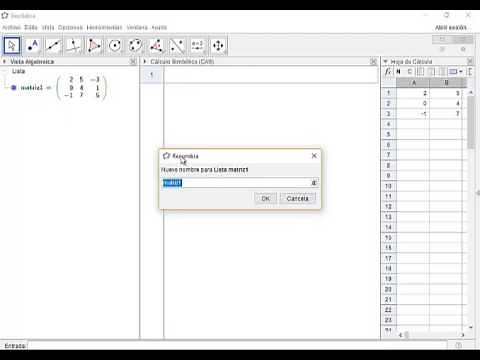
Task: Click the Abrir sesión link
Action: (451, 28)
